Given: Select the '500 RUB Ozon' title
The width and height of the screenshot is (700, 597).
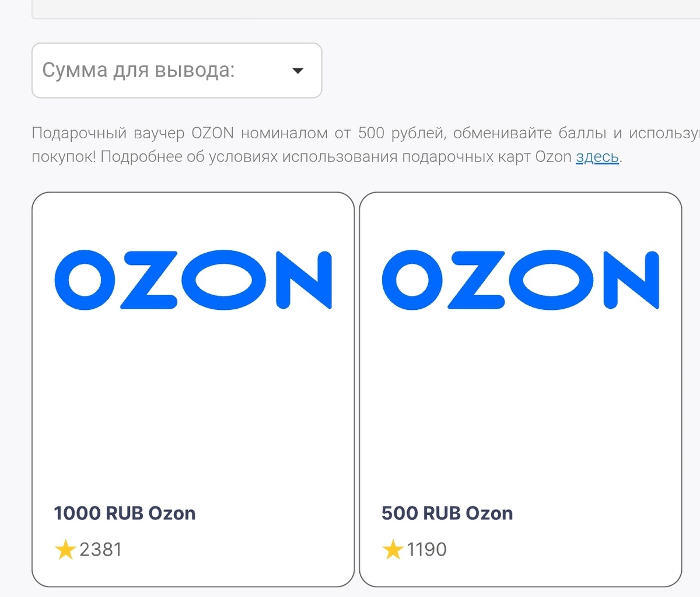Looking at the screenshot, I should tap(447, 514).
